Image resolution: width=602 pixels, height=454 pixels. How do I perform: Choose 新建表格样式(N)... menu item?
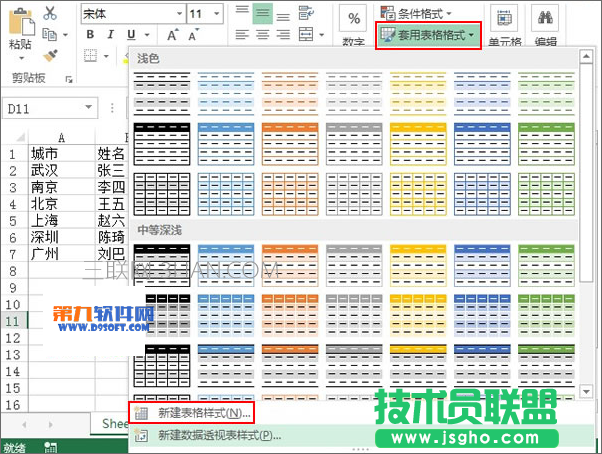(x=191, y=413)
